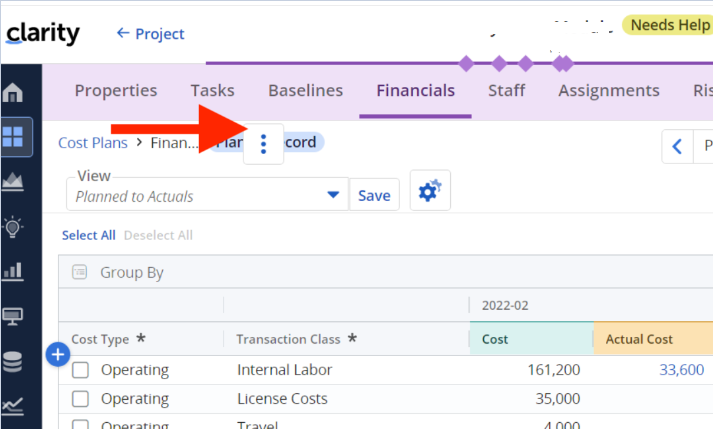Click the blue plus add-row button
The height and width of the screenshot is (429, 713).
[57, 353]
